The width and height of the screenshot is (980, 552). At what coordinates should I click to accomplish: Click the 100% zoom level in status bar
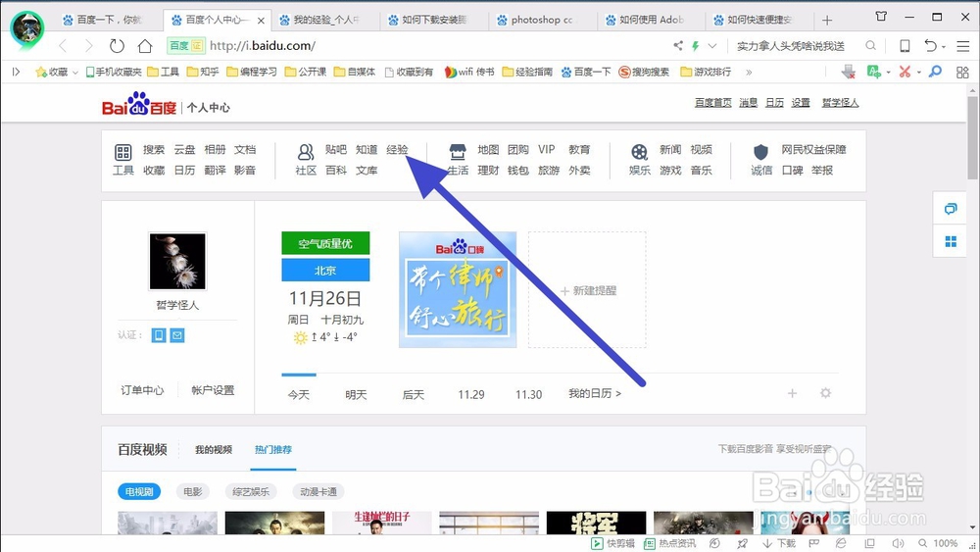[945, 543]
